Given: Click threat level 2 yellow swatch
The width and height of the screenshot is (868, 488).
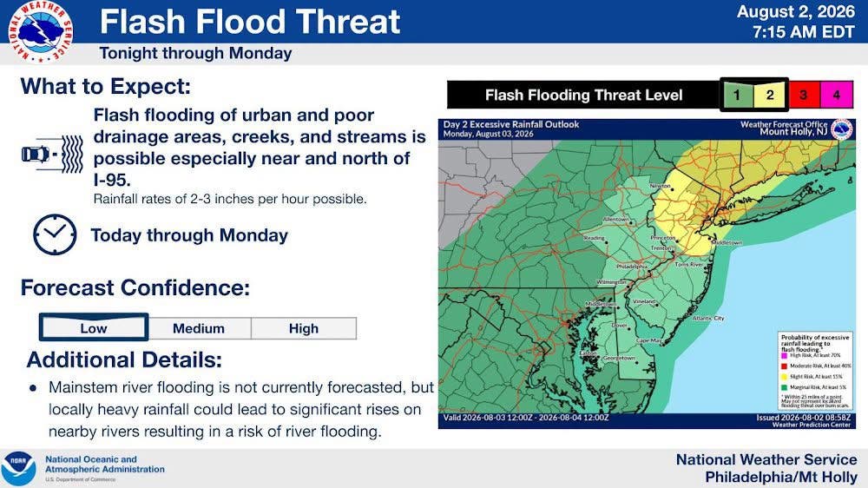Looking at the screenshot, I should 770,96.
